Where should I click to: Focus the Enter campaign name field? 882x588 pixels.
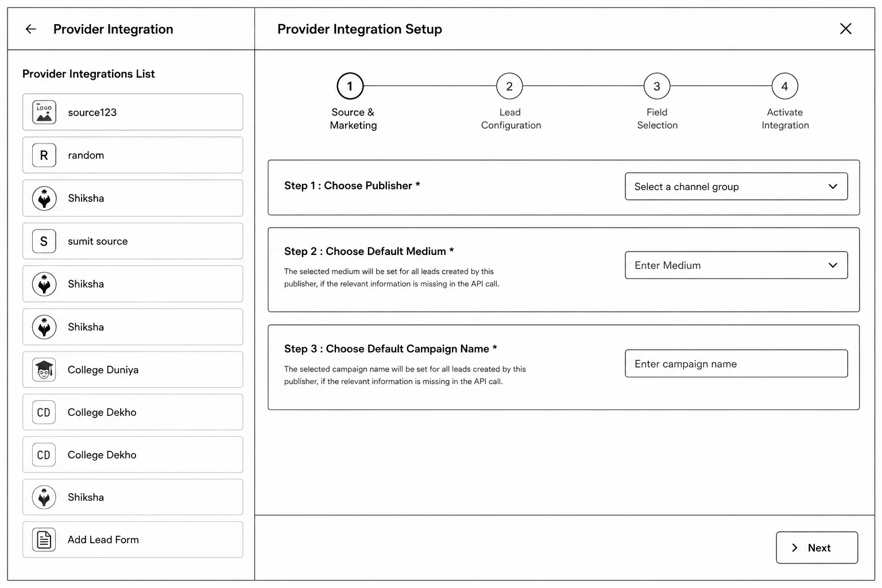coord(736,363)
